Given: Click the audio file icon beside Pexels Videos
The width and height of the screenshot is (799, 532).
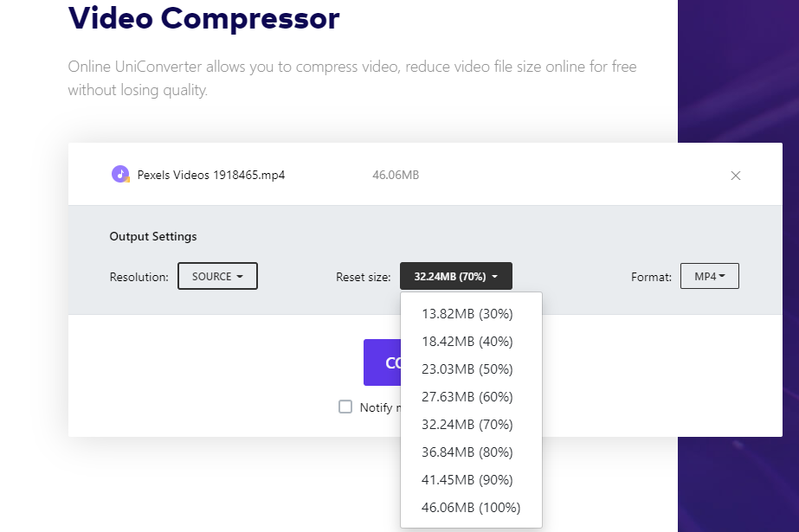Looking at the screenshot, I should click(x=121, y=174).
